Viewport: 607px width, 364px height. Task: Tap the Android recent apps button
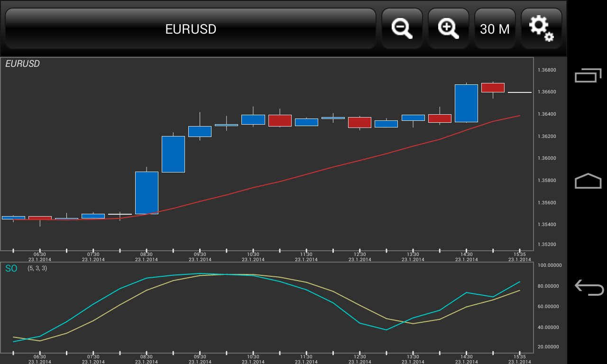coord(588,75)
